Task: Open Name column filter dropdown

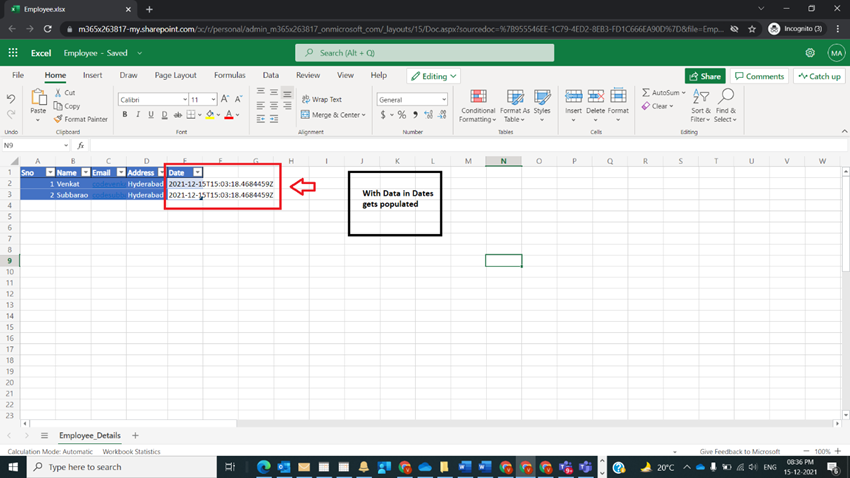Action: pyautogui.click(x=86, y=172)
